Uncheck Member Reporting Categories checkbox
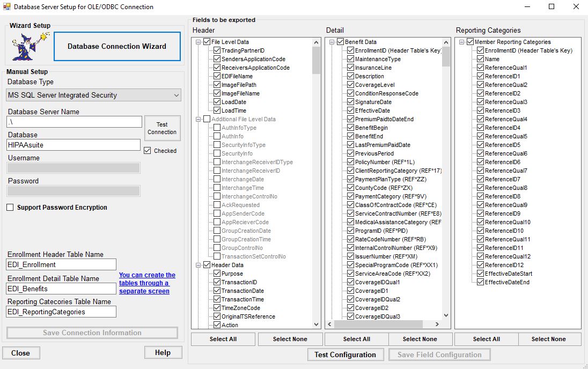588x369 pixels. coord(471,42)
